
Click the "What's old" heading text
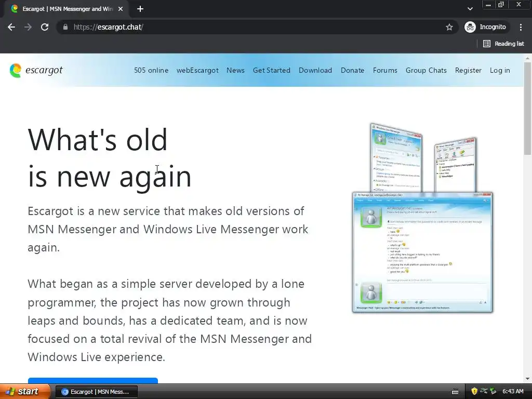pos(98,139)
